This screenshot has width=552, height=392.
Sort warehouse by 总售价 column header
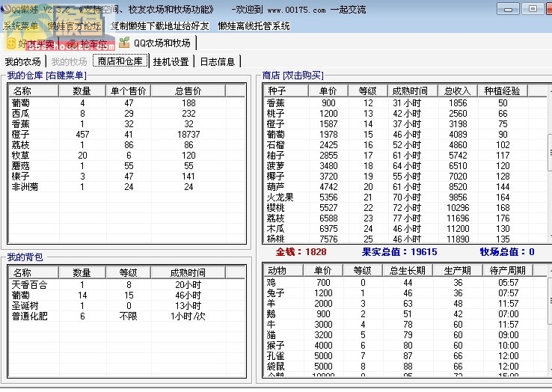pyautogui.click(x=188, y=91)
